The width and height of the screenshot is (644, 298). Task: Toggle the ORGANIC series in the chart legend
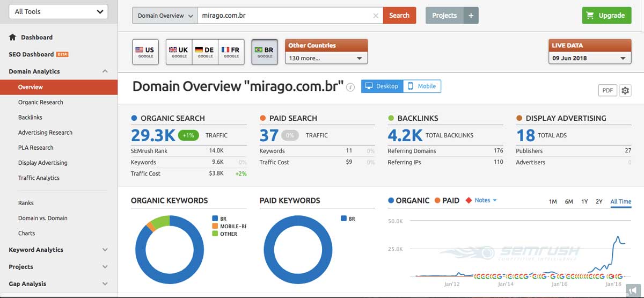(x=409, y=200)
